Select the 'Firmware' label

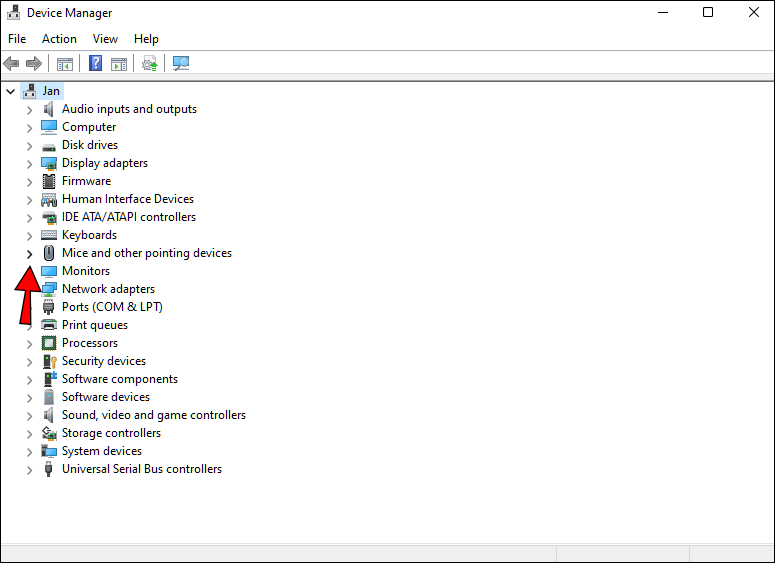point(86,181)
